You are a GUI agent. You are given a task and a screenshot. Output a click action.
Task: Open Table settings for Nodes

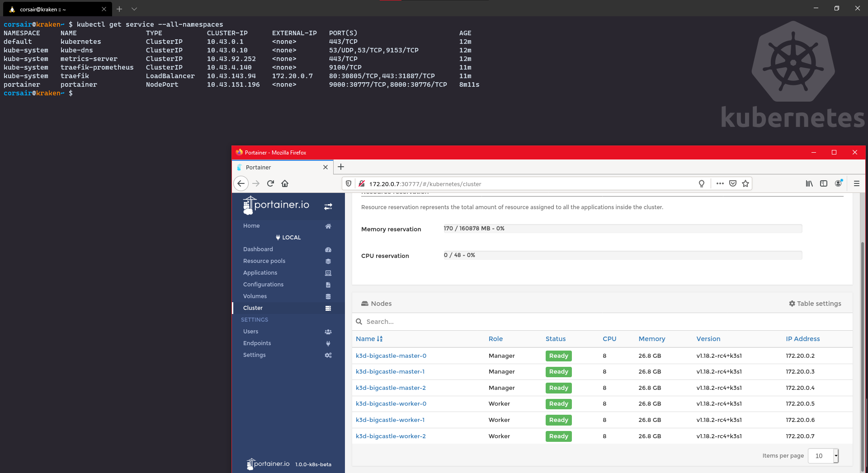(815, 304)
